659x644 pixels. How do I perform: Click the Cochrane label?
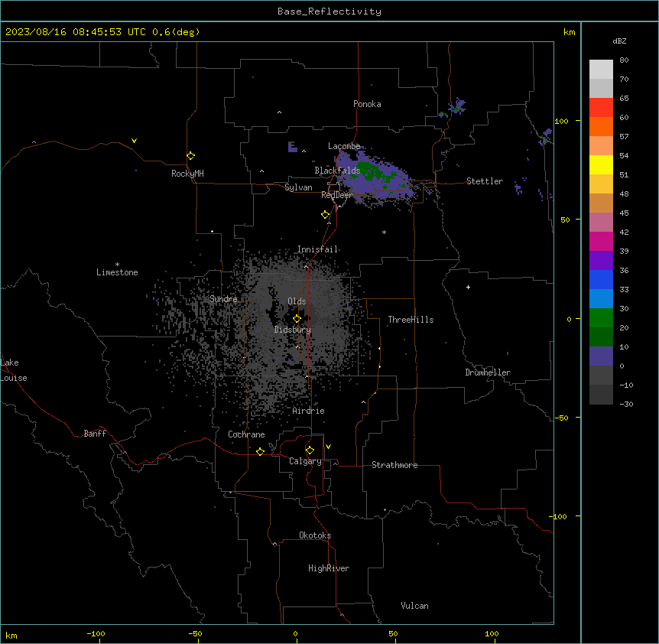pos(246,434)
